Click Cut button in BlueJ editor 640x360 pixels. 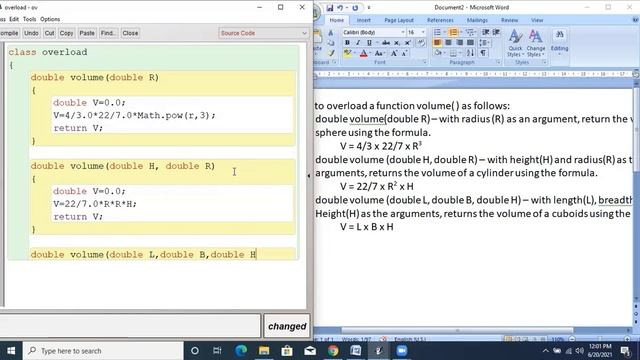tap(49, 33)
